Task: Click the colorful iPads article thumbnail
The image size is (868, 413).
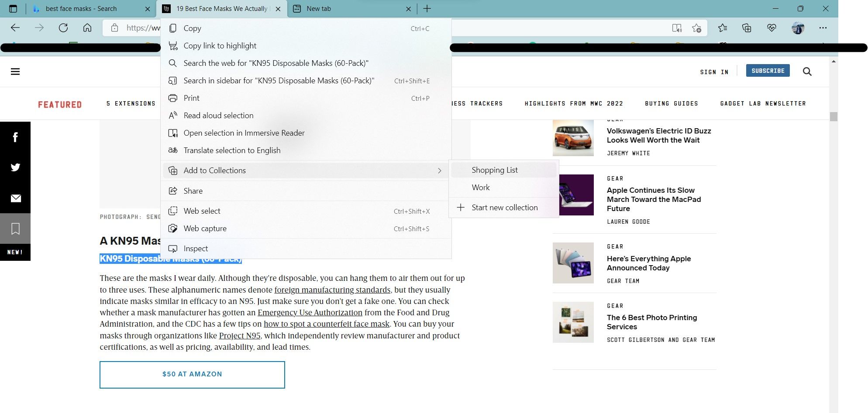Action: pos(573,263)
